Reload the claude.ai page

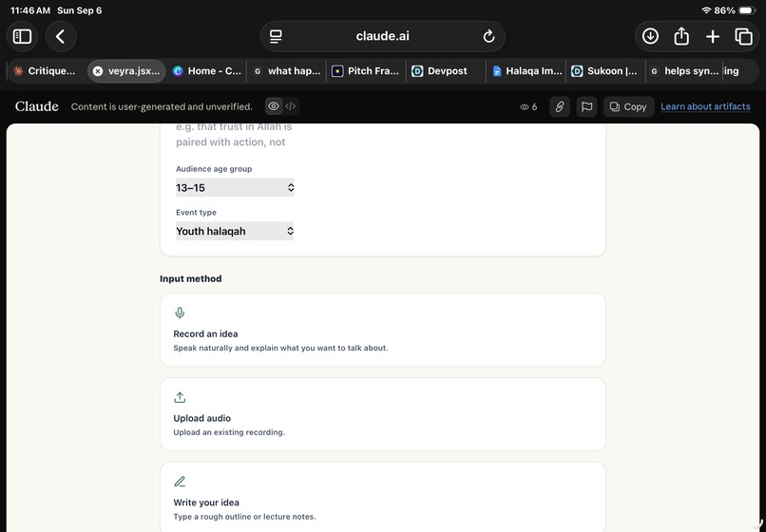[488, 36]
